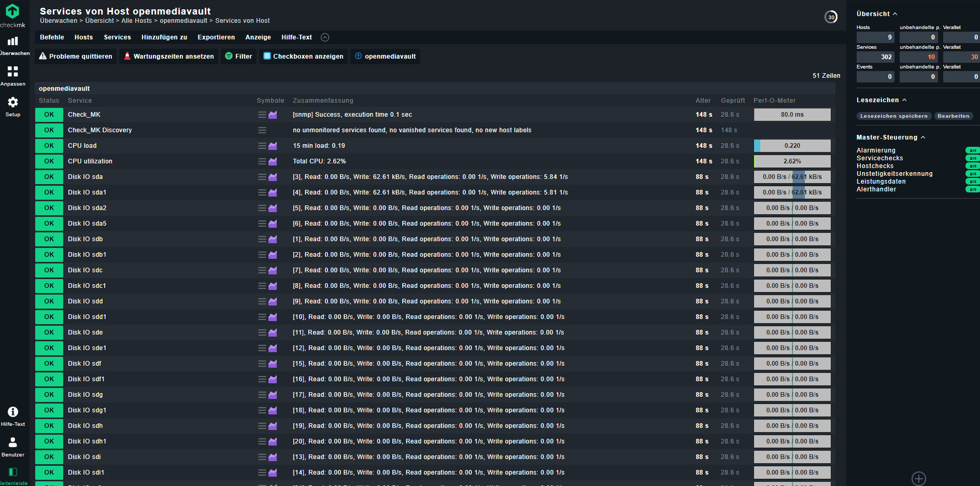Click the Hosts count 9 in overview
Viewport: 980px width, 486px height.
[x=875, y=37]
